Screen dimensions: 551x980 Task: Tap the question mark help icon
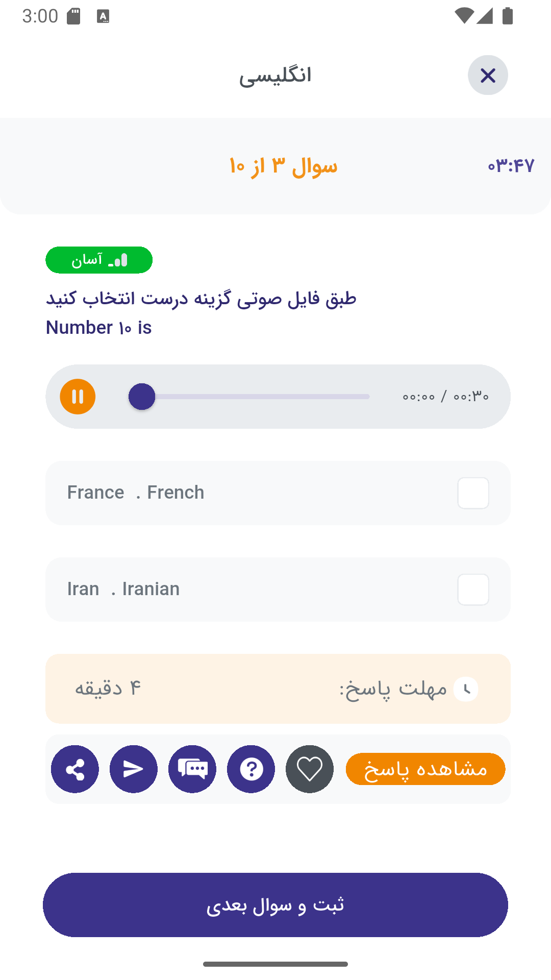point(251,769)
